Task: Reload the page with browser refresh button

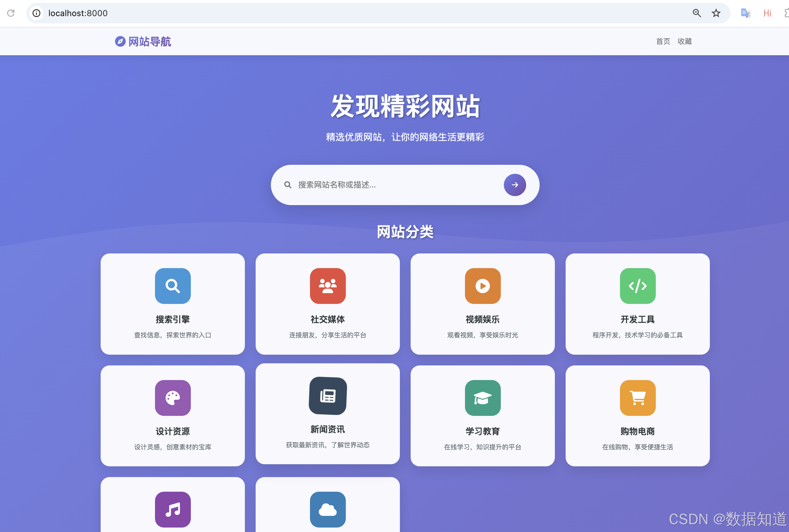Action: tap(11, 13)
